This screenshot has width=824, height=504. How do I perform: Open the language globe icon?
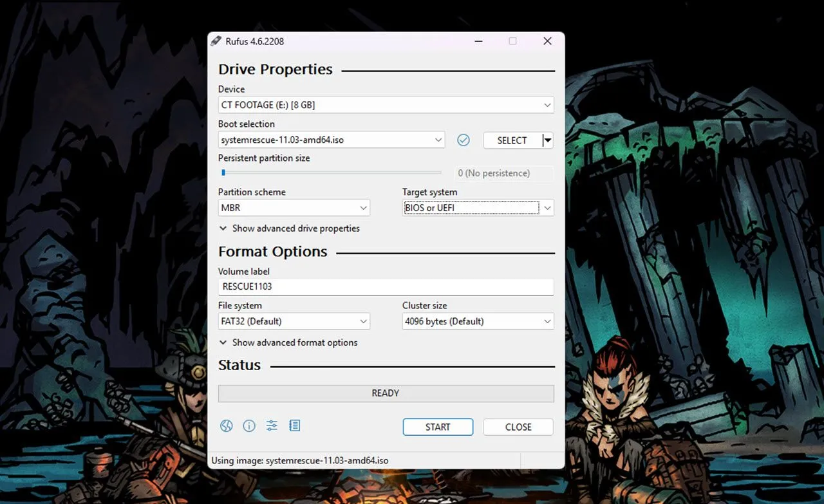point(226,425)
